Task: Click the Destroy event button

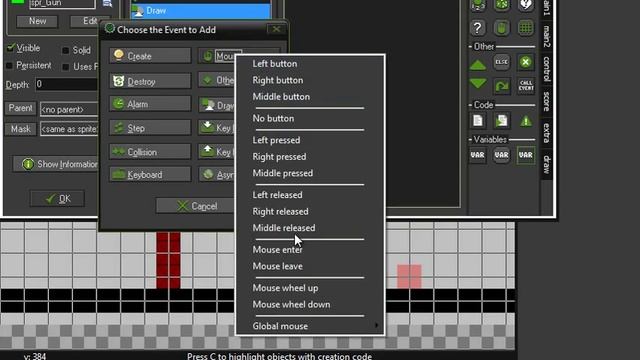Action: coord(150,81)
